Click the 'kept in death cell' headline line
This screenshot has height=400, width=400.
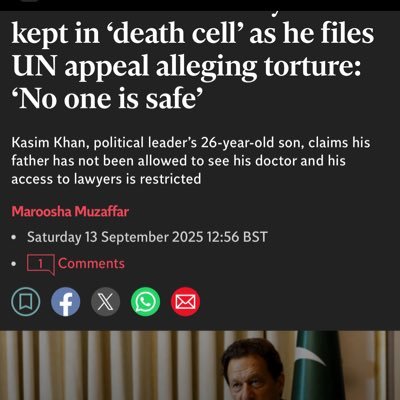click(x=193, y=33)
